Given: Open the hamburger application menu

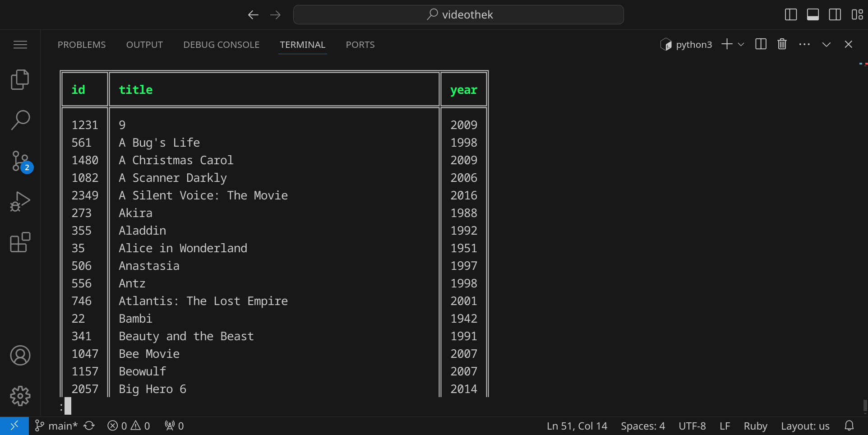Looking at the screenshot, I should 20,45.
